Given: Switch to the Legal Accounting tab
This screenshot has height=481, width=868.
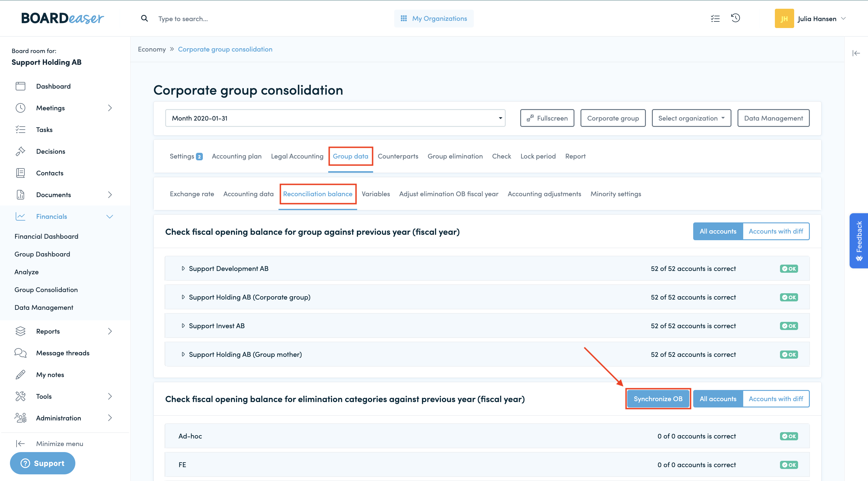Looking at the screenshot, I should pos(297,156).
